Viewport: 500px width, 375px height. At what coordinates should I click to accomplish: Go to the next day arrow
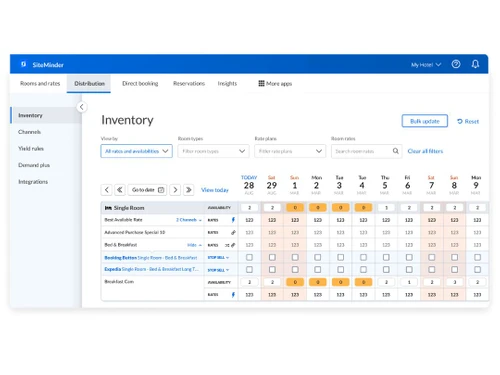175,190
